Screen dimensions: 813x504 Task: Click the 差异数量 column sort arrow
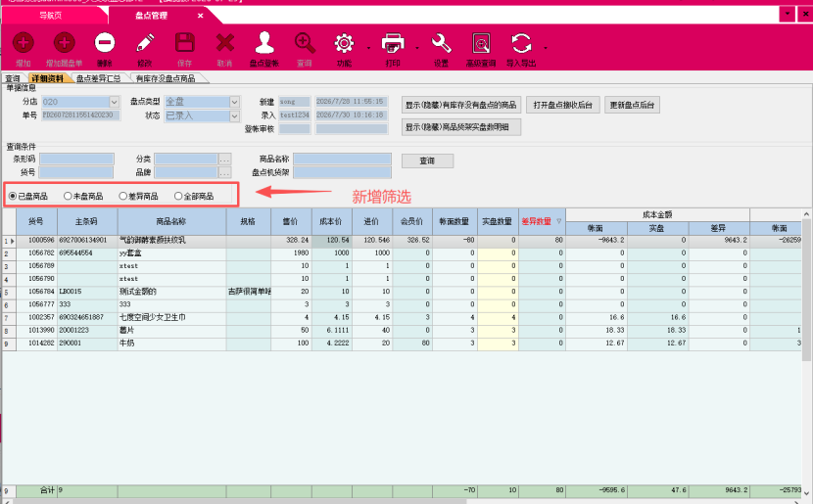(x=559, y=221)
